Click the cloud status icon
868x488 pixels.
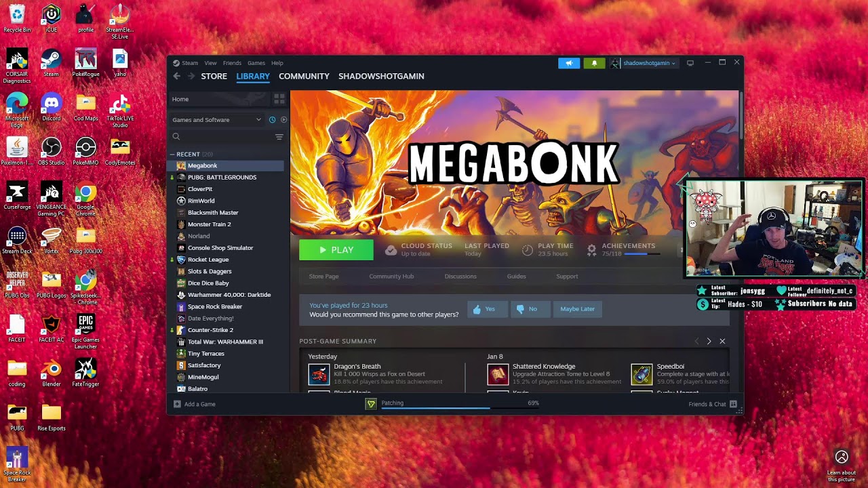coord(391,250)
